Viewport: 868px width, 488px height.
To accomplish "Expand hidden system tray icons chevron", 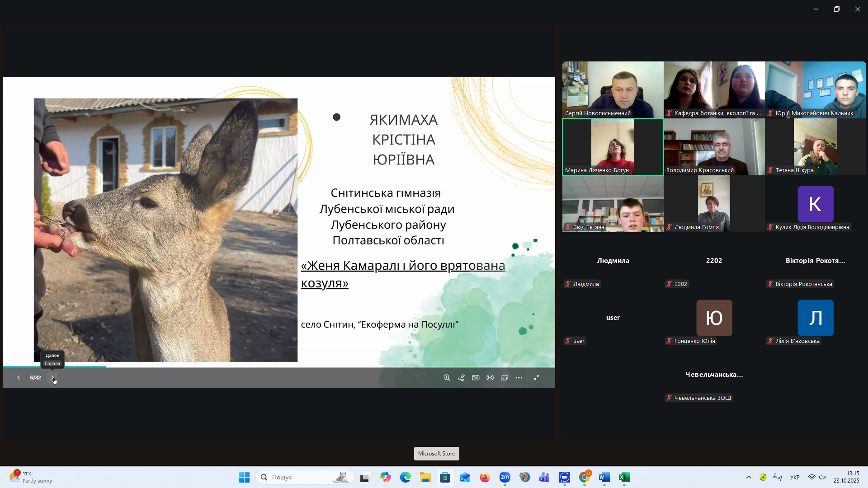I will coord(749,477).
